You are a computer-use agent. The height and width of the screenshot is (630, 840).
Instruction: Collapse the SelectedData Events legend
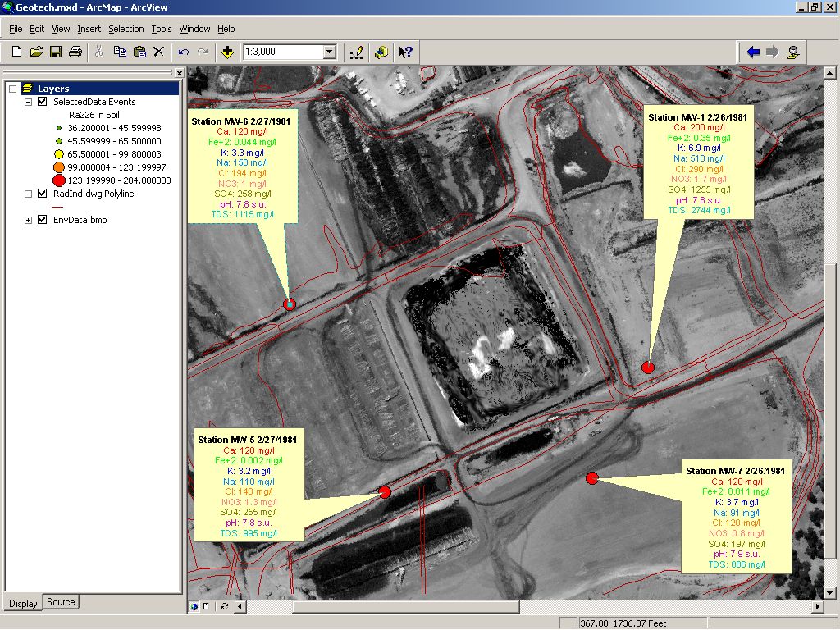(x=29, y=102)
